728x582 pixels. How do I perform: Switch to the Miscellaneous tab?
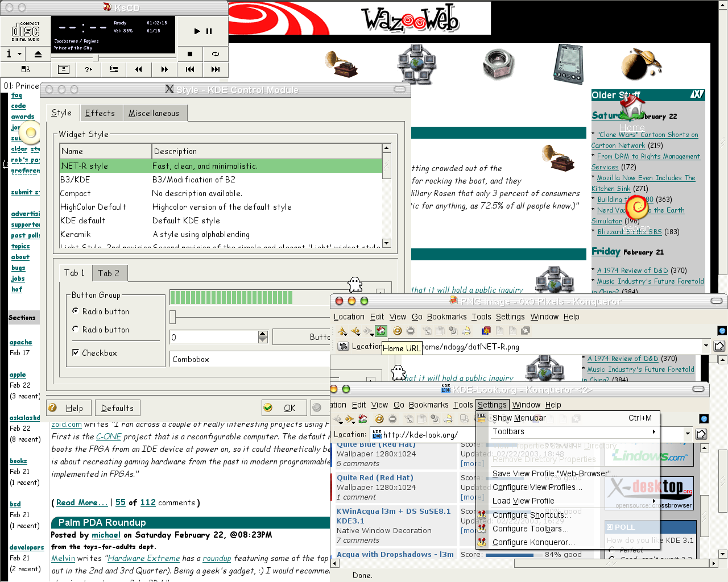(x=154, y=113)
